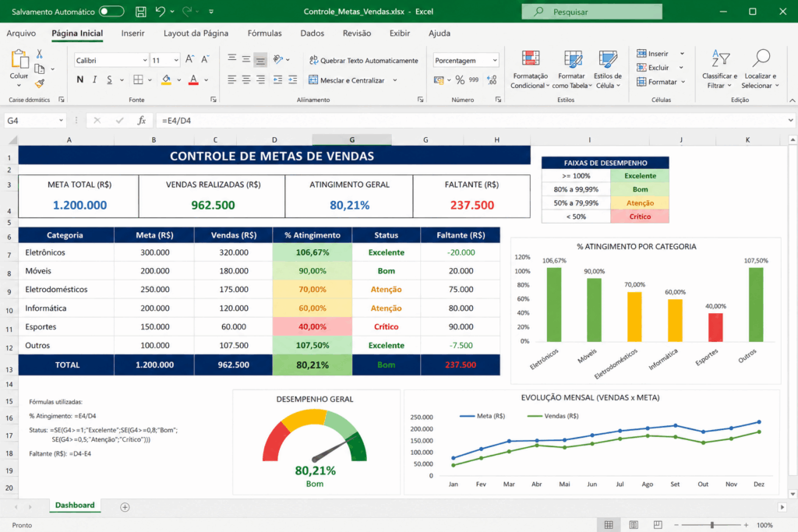The width and height of the screenshot is (798, 532).
Task: Toggle bold (N) formatting
Action: pos(80,79)
